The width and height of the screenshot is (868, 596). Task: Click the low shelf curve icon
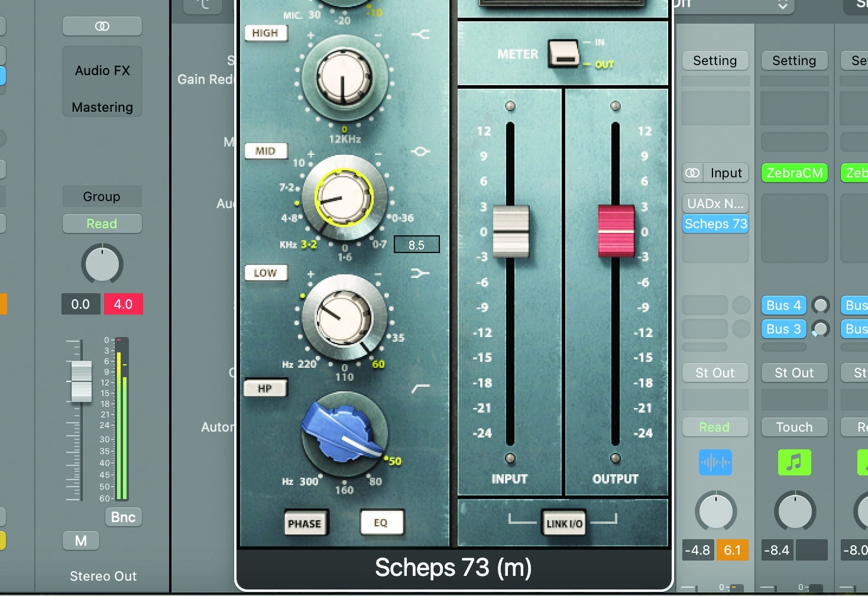tap(420, 273)
